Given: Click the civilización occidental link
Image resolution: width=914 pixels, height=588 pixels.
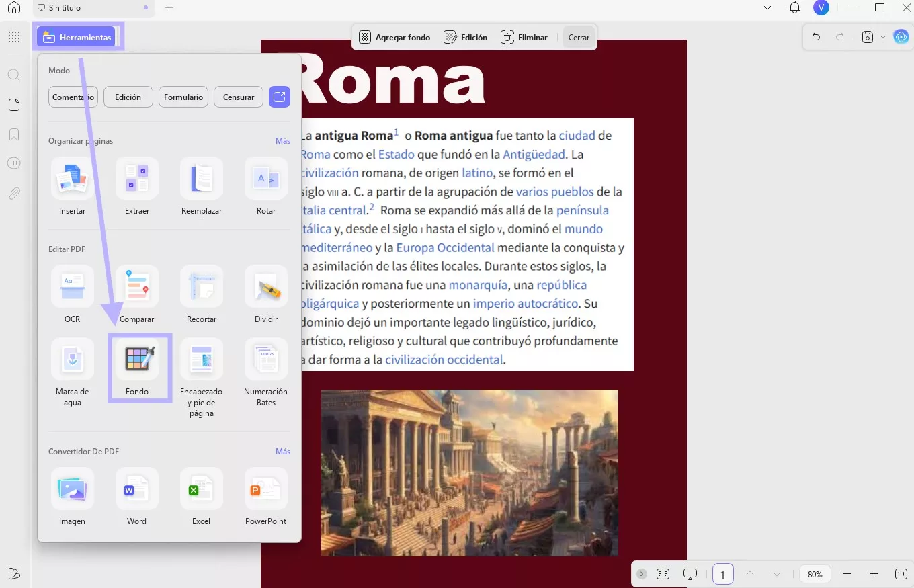Looking at the screenshot, I should point(444,360).
